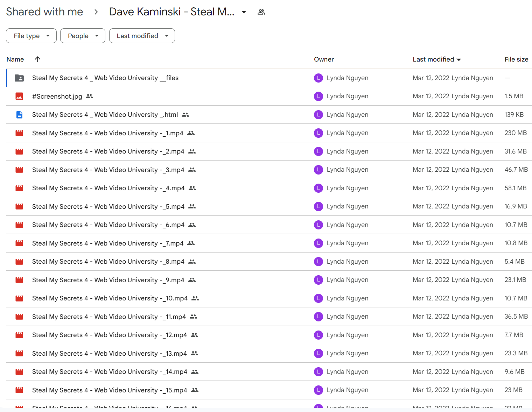532x412 pixels.
Task: Click Lynda Nguyen's avatar in the _14.mp4 row
Action: pyautogui.click(x=318, y=372)
